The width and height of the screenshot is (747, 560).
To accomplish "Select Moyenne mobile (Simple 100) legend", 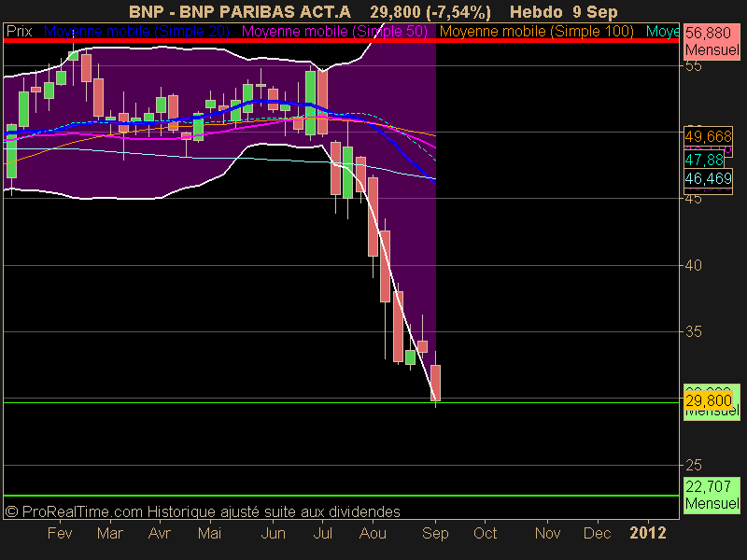I will tap(536, 32).
